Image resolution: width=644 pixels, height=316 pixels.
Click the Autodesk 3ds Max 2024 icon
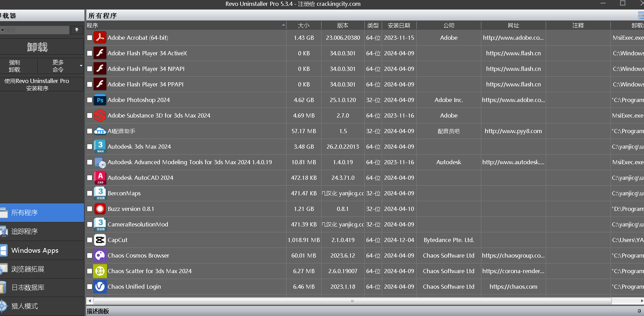(x=100, y=146)
